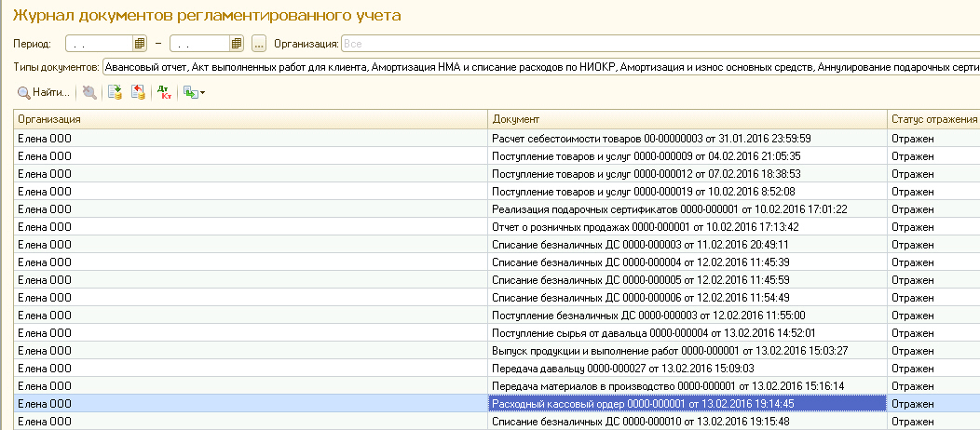Click the unpost document icon with red arrow
Image resolution: width=980 pixels, height=430 pixels.
point(138,93)
